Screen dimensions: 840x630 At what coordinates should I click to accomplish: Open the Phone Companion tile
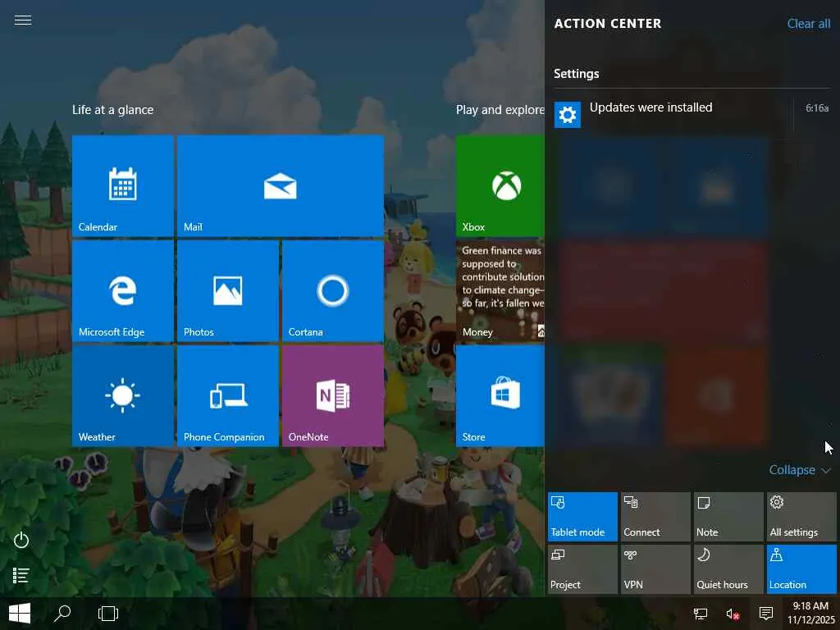click(x=228, y=395)
